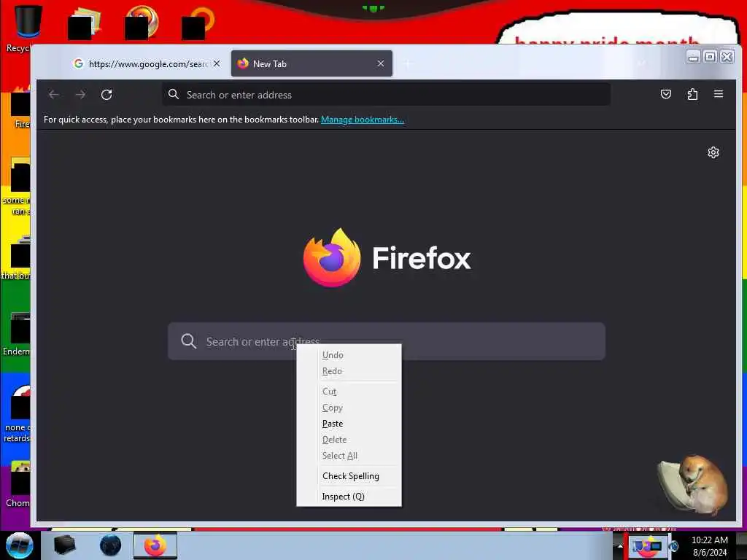This screenshot has height=560, width=747.
Task: Choose Select All in context menu
Action: (349, 456)
